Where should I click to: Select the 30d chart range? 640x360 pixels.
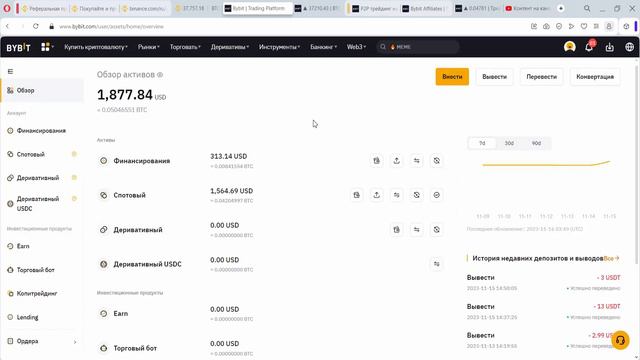(x=509, y=143)
